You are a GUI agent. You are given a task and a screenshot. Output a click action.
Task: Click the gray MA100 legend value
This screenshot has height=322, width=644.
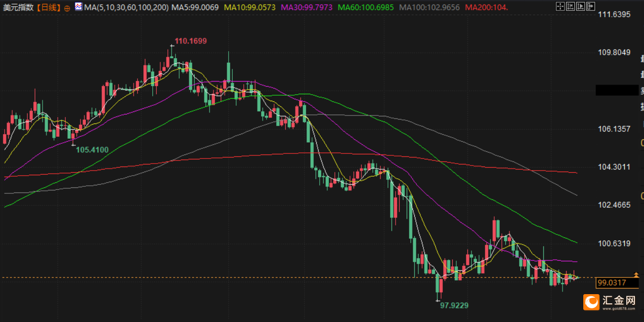(x=430, y=7)
